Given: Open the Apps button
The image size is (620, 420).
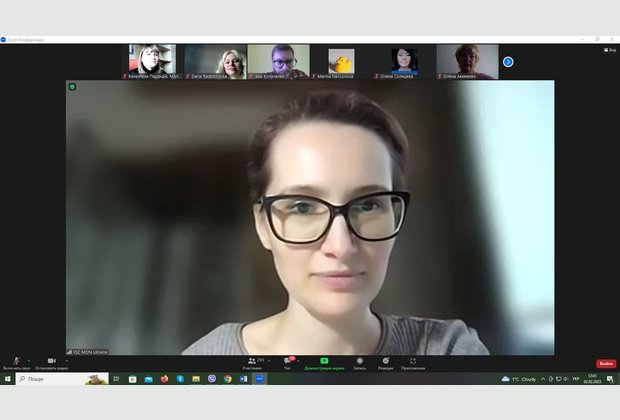Looking at the screenshot, I should tap(413, 363).
